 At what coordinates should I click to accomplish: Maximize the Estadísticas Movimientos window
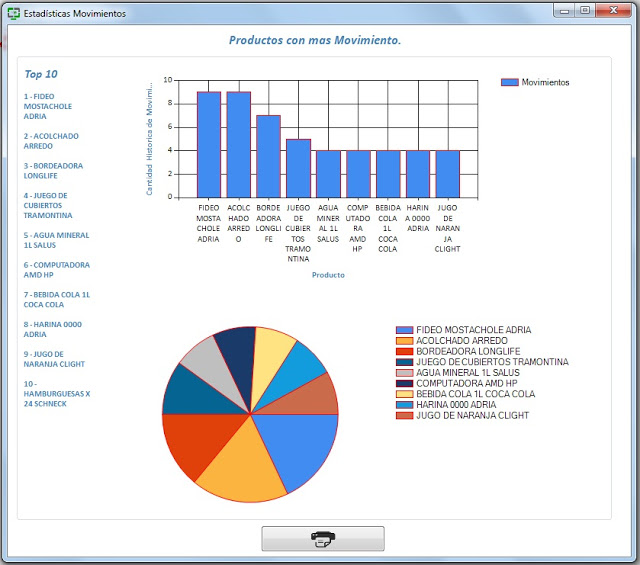pos(585,10)
